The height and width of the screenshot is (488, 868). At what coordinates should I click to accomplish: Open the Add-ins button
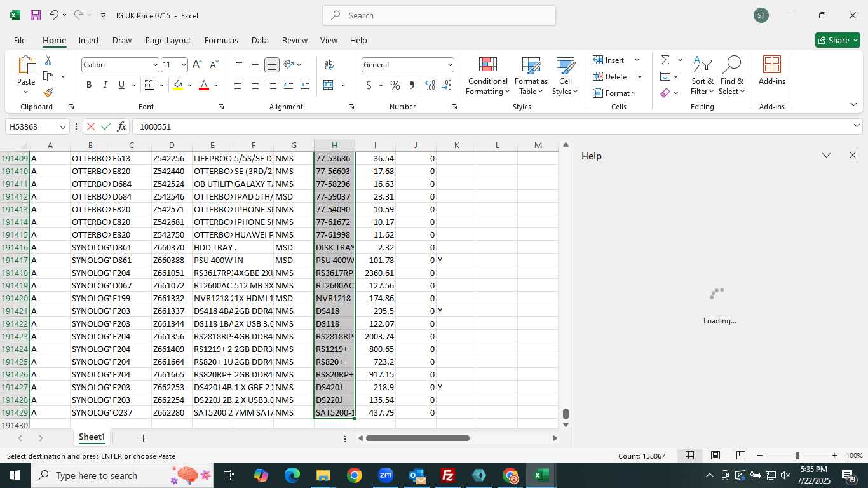[772, 71]
